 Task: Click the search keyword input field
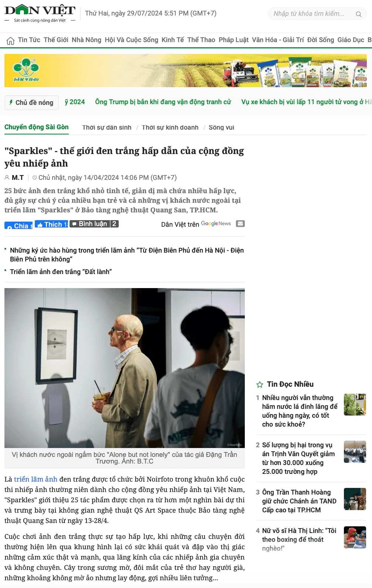313,14
